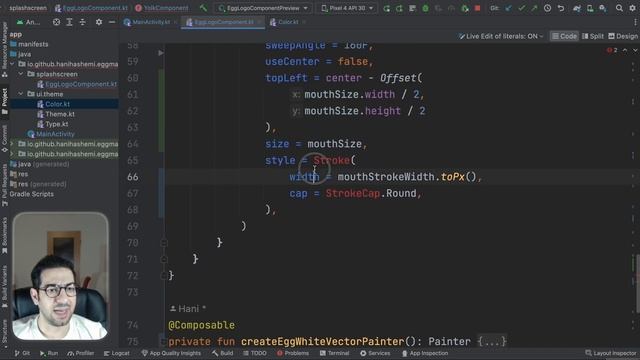Click the fold toggle at line 70

click(x=164, y=243)
